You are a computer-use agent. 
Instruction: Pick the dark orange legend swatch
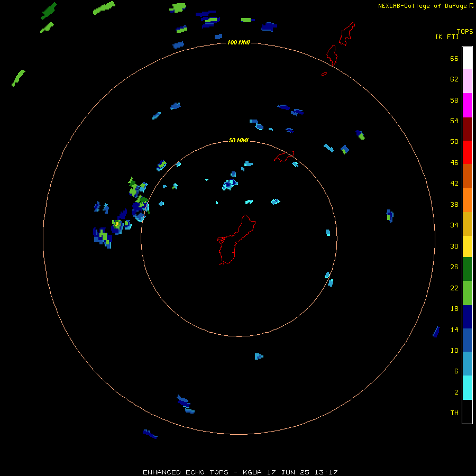point(467,176)
